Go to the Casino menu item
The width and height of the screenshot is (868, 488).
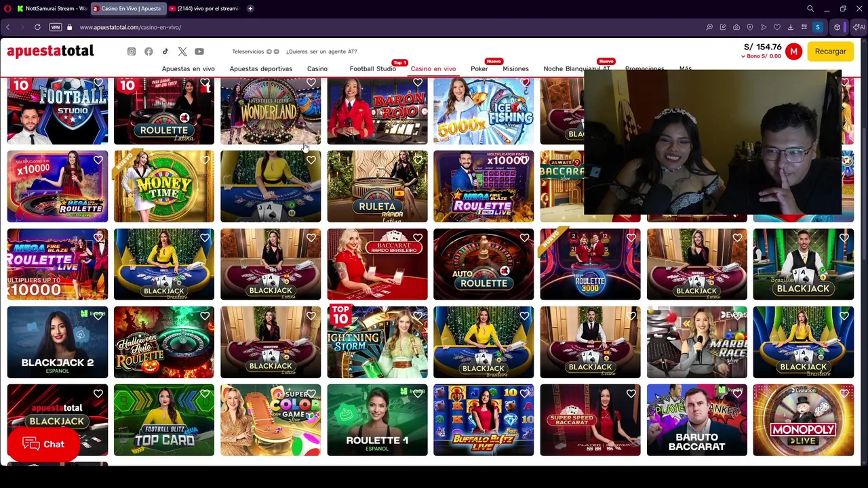pos(317,68)
